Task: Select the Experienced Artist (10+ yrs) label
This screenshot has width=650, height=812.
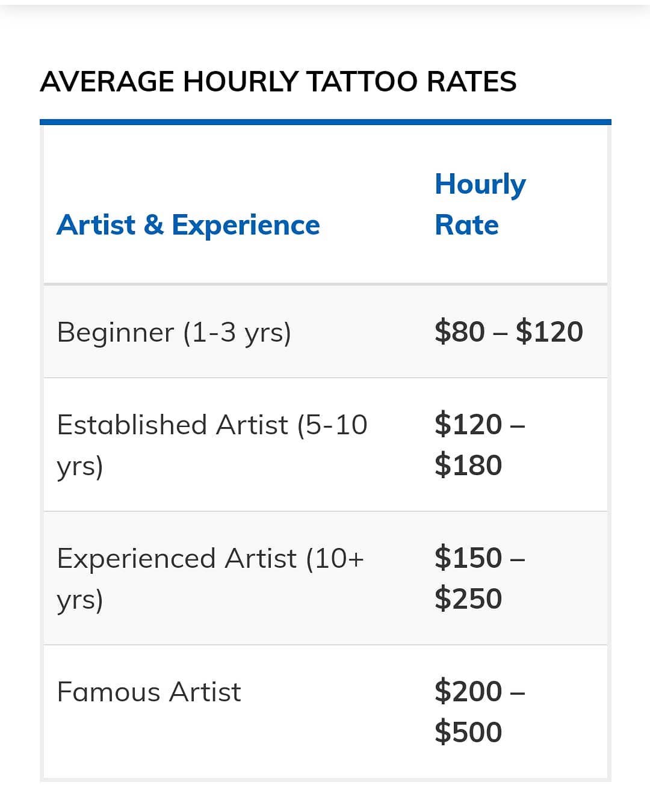Action: pos(211,578)
